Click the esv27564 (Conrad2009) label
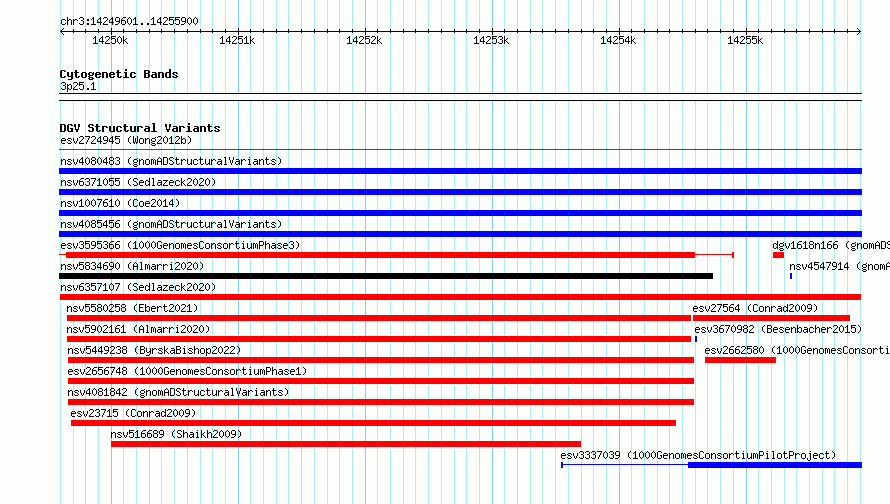This screenshot has height=504, width=890. click(755, 308)
